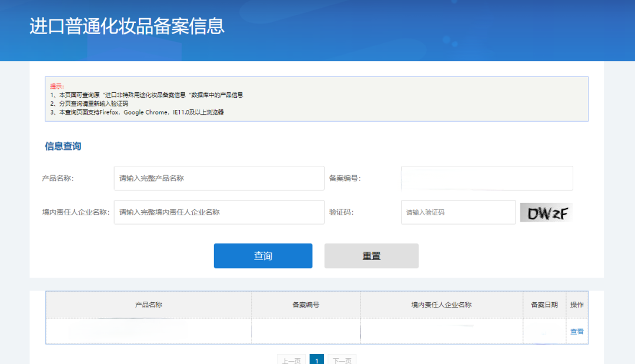
Task: Go to next page via 下一页
Action: pos(342,360)
